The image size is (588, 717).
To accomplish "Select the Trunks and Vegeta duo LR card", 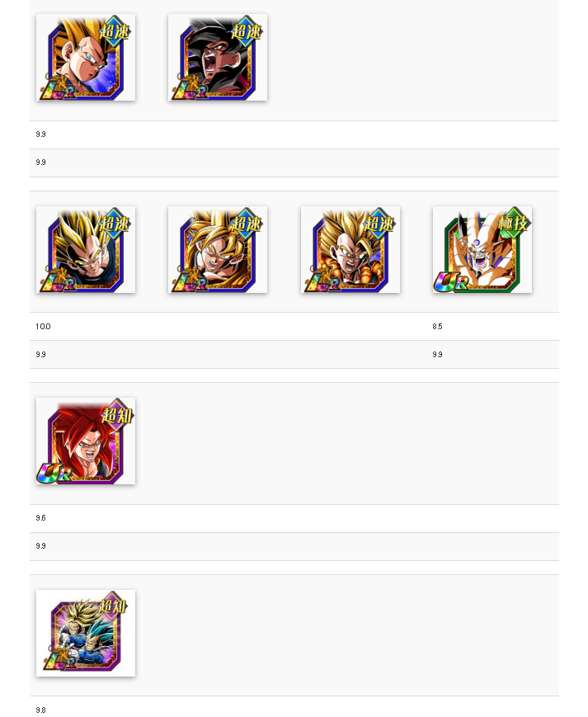I will [86, 633].
